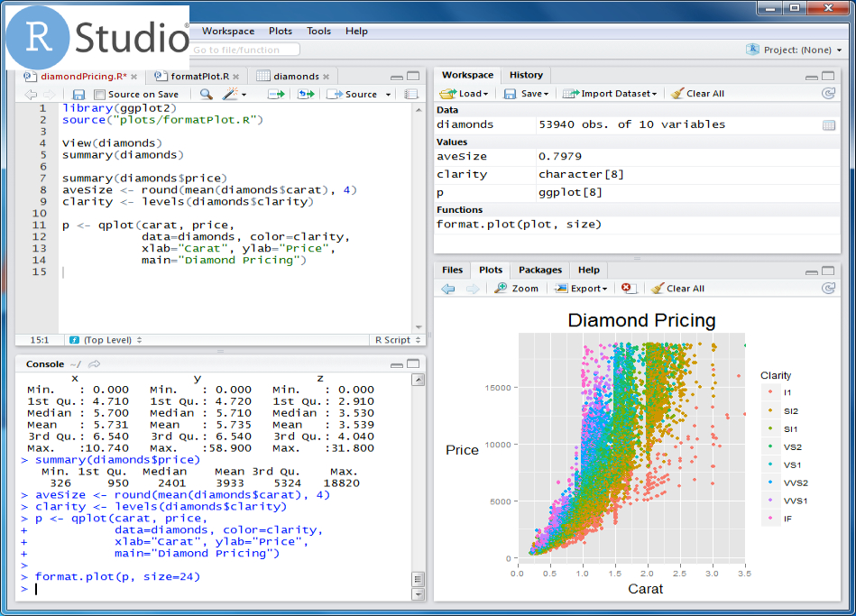Click the re-run previous region icon
The height and width of the screenshot is (616, 856).
[x=307, y=95]
